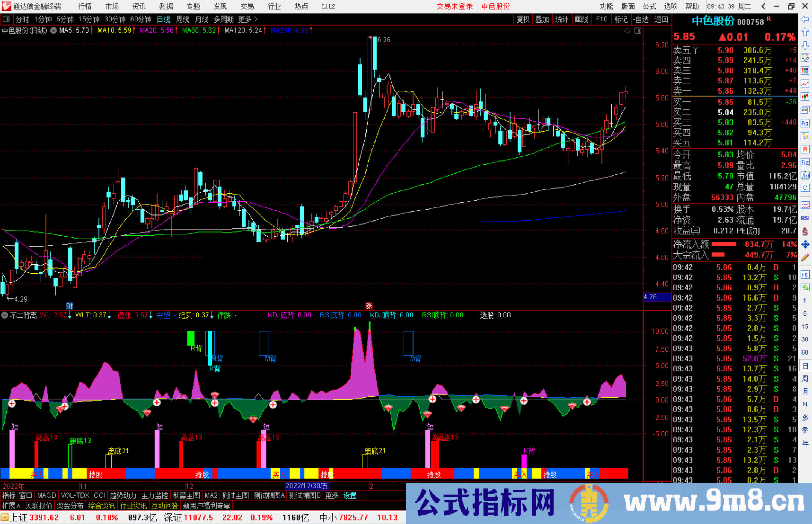
Task: Click the F10 button in the chart toolbar
Action: (x=601, y=19)
